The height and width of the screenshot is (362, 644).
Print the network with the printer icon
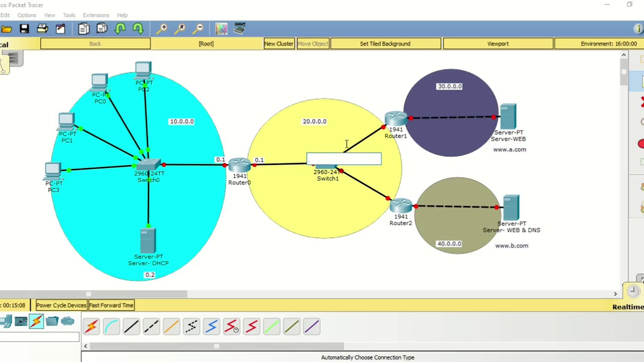tap(42, 29)
